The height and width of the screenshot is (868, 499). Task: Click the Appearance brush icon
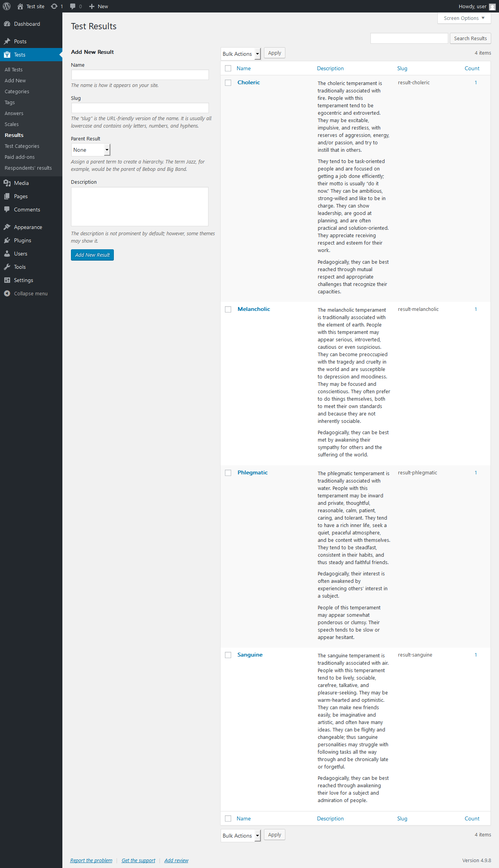(7, 227)
